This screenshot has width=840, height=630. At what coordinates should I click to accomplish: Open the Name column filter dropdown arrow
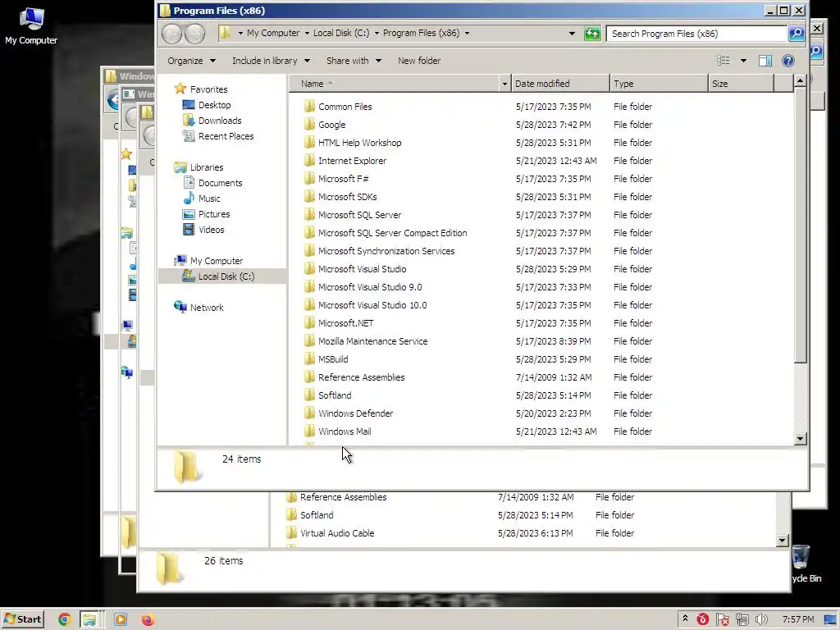tap(504, 84)
